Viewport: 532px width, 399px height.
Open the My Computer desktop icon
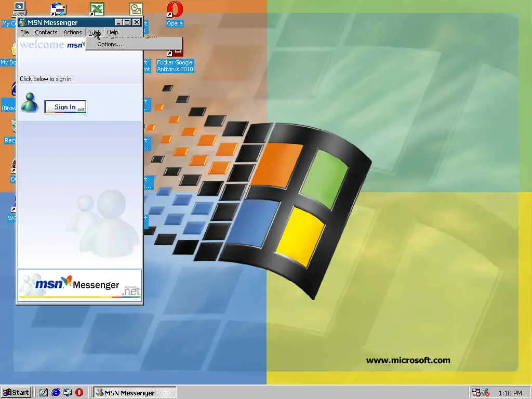[19, 8]
